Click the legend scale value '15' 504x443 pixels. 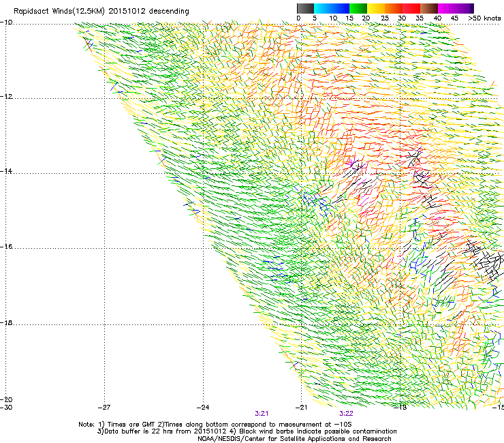point(349,18)
